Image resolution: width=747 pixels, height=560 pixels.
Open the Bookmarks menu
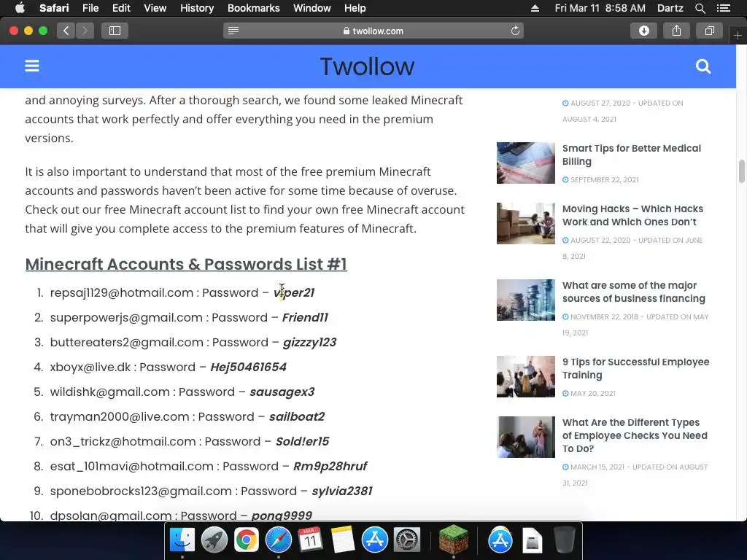[253, 8]
